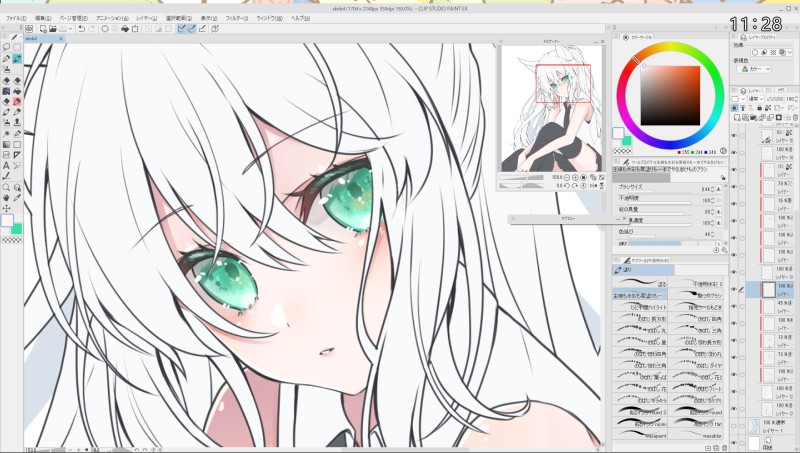Open the レイヤー menu
Viewport: 800px width, 453px height.
(146, 18)
